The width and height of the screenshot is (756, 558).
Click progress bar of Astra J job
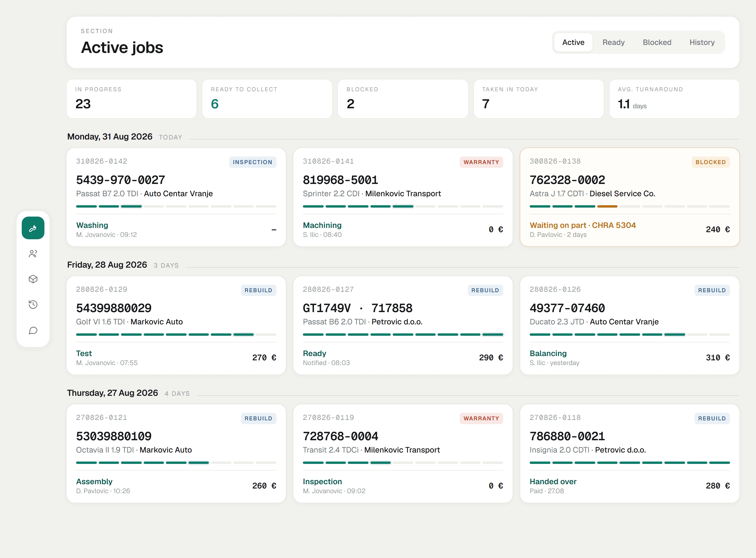tap(629, 206)
